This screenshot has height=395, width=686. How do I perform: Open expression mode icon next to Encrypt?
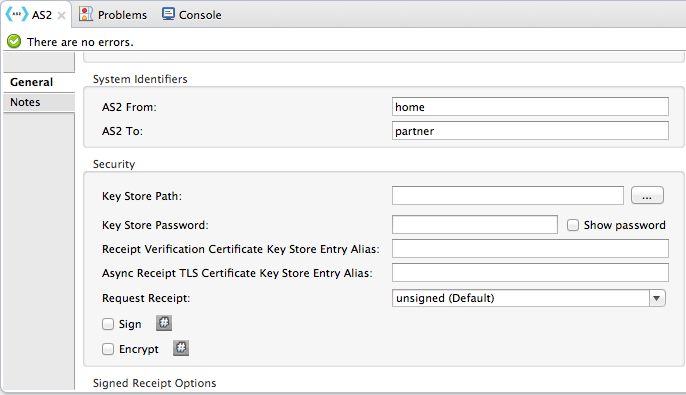pos(181,348)
